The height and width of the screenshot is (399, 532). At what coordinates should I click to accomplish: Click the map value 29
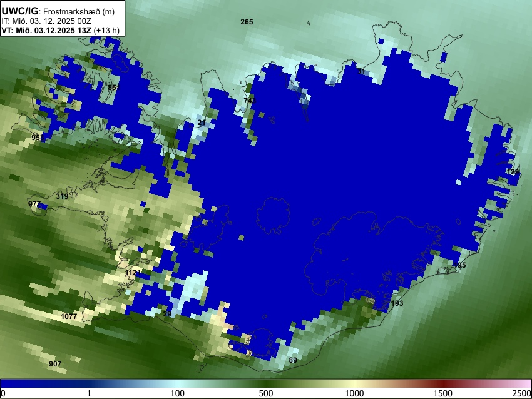tap(167, 314)
